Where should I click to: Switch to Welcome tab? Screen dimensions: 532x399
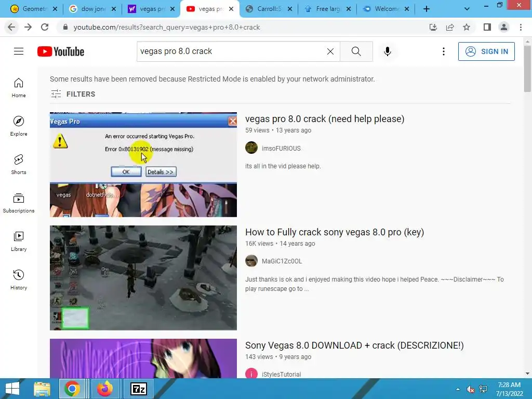click(386, 9)
